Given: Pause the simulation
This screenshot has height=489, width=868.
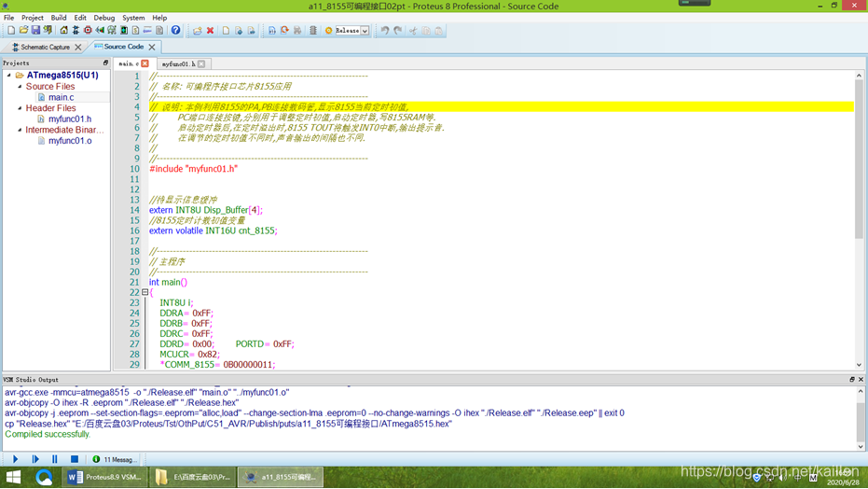Looking at the screenshot, I should [x=55, y=459].
